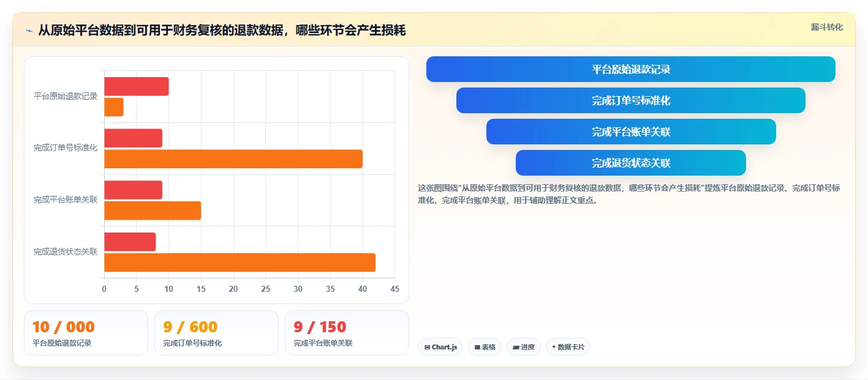Click 完成订单号标准化 caption in stat card

[192, 343]
